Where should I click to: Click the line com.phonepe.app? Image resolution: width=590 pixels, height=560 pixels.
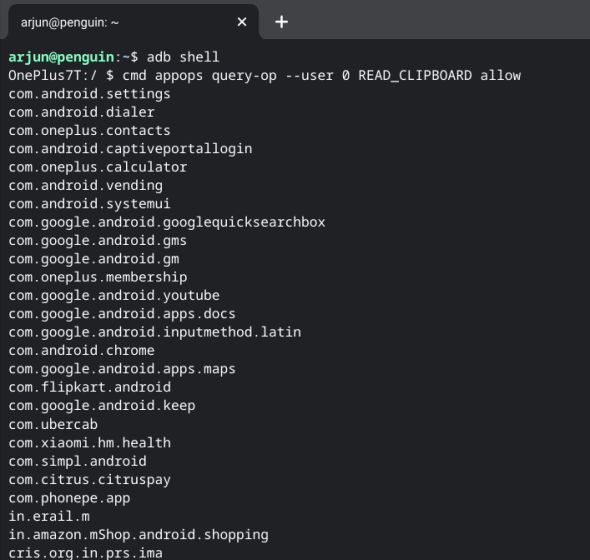69,498
